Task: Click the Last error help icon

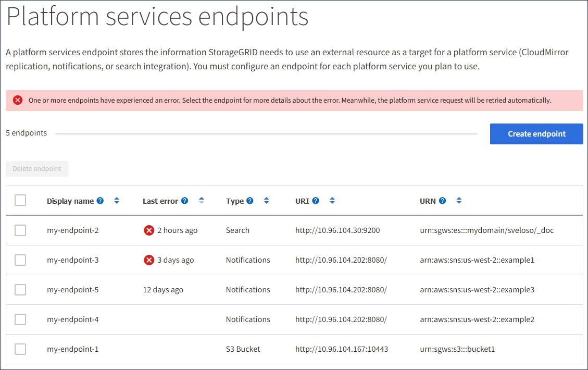Action: click(x=184, y=201)
